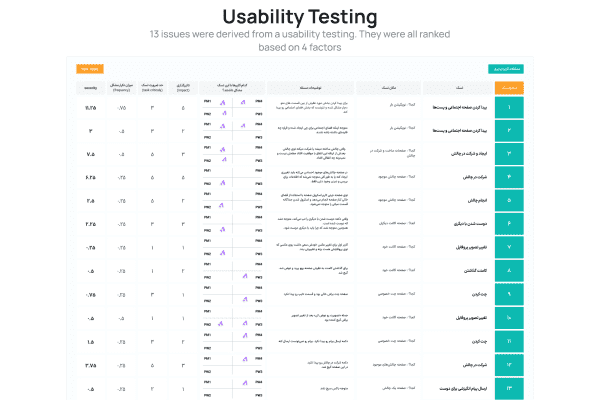Select the frequency column header
Viewport: 600px width, 400px height.
tap(121, 88)
